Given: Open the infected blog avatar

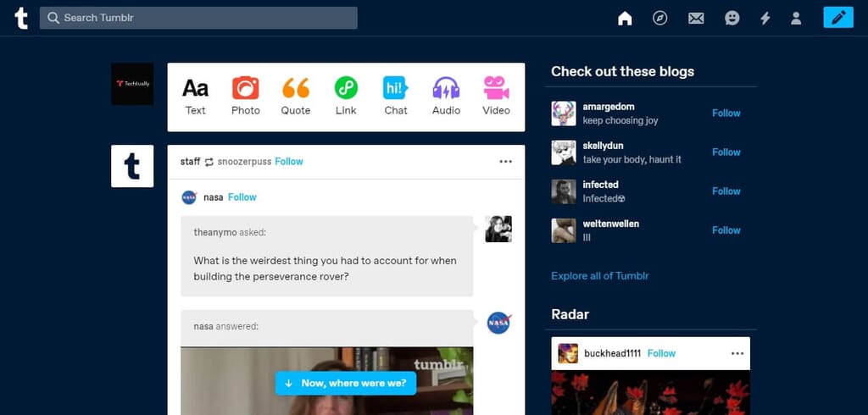Looking at the screenshot, I should (564, 191).
